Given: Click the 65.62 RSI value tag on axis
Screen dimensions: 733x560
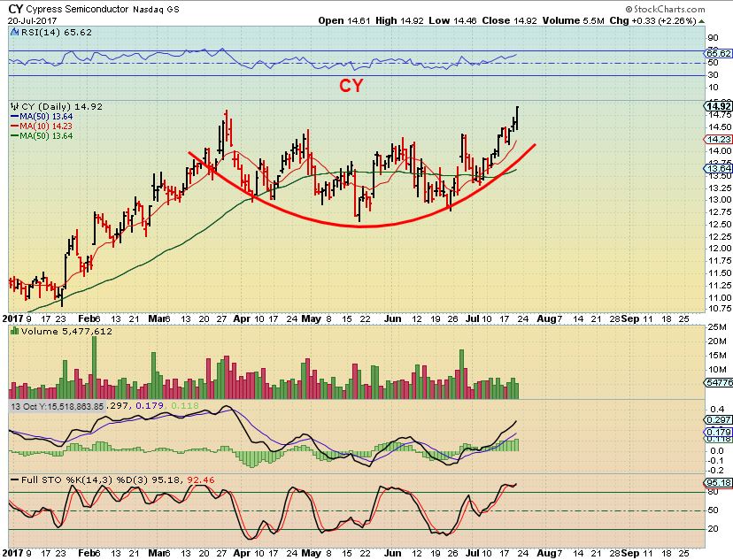Looking at the screenshot, I should [x=719, y=53].
